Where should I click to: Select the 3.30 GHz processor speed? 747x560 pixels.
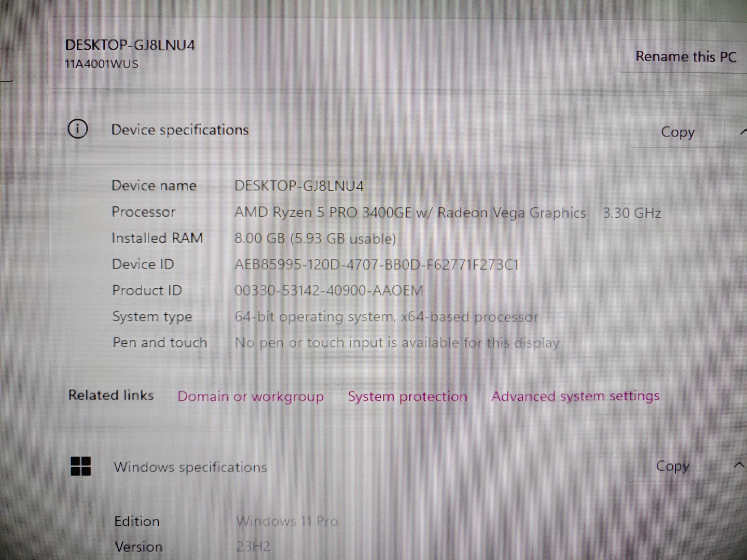click(x=631, y=213)
